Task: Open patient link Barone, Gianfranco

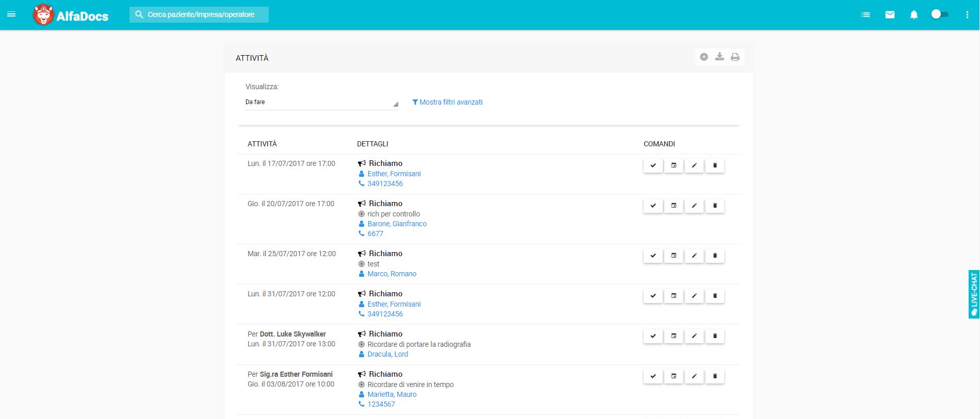Action: [397, 224]
